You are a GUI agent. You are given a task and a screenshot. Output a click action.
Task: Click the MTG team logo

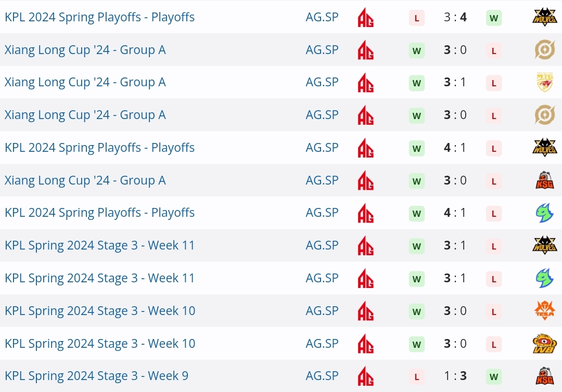[x=545, y=82]
